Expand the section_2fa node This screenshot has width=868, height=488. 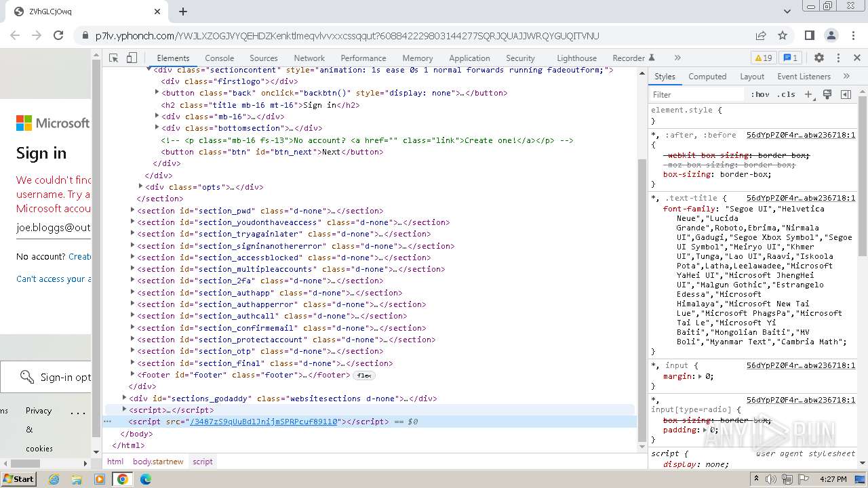tap(133, 280)
